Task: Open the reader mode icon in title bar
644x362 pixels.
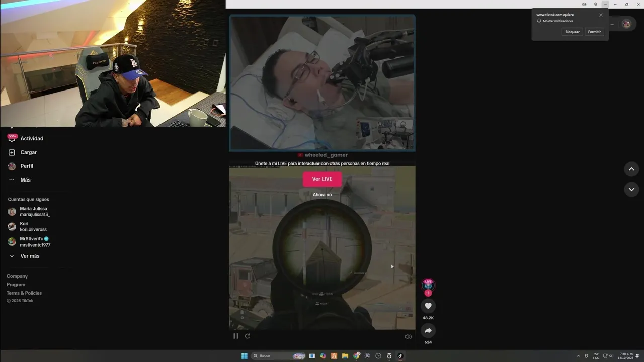Action: [x=584, y=4]
